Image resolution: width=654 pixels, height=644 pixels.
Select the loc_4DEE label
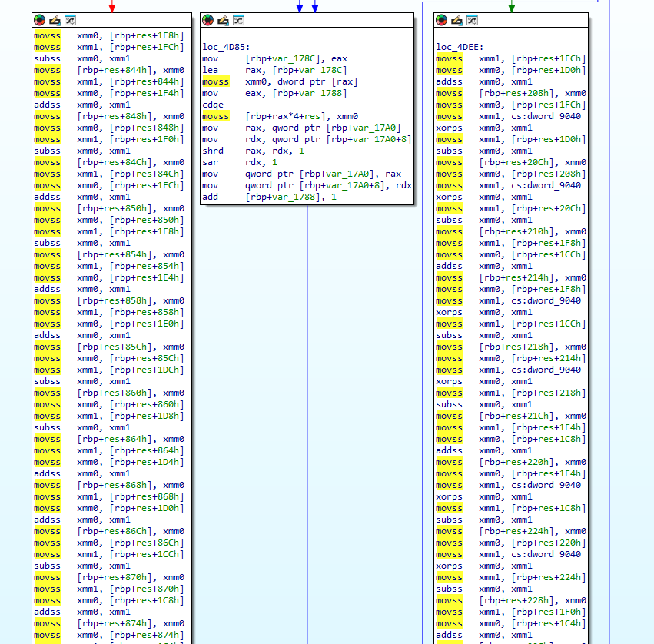pyautogui.click(x=460, y=47)
